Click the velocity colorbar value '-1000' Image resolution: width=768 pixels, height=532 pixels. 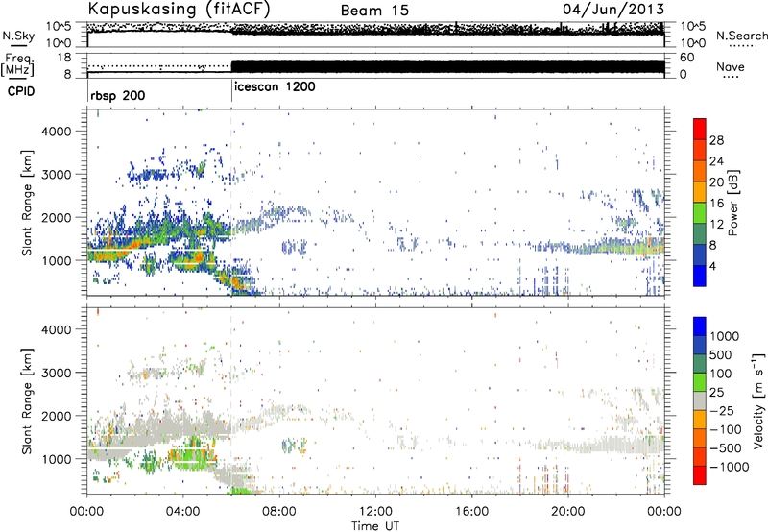click(x=730, y=467)
